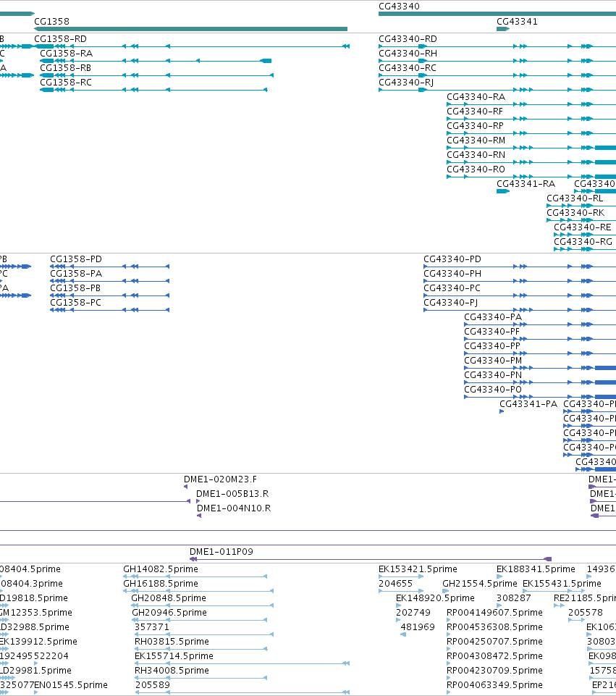The width and height of the screenshot is (616, 696).
Task: Click protein CG1358-PC label
Action: point(75,302)
